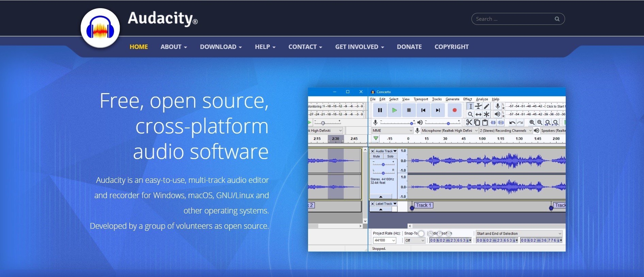Click the Fit Selection zoom icon
This screenshot has width=644, height=277.
tap(547, 122)
